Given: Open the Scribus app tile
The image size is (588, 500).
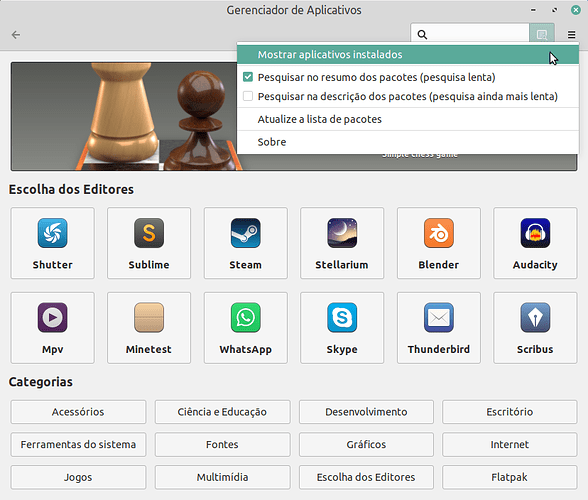Looking at the screenshot, I should coord(535,328).
